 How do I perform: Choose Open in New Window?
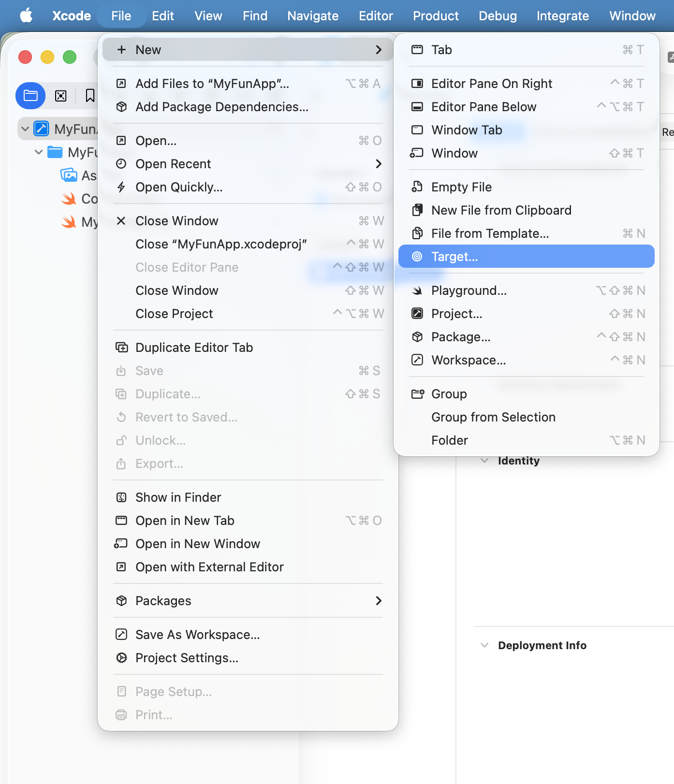248,544
